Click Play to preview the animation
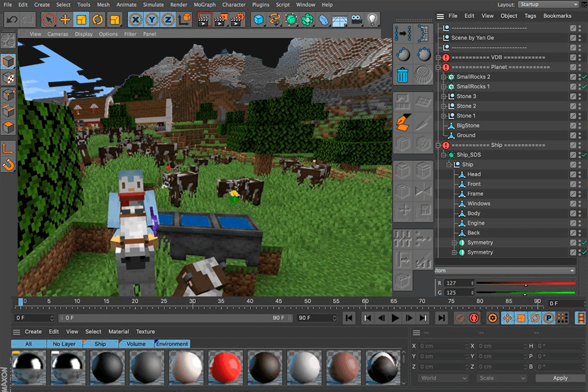588x392 pixels. (394, 318)
